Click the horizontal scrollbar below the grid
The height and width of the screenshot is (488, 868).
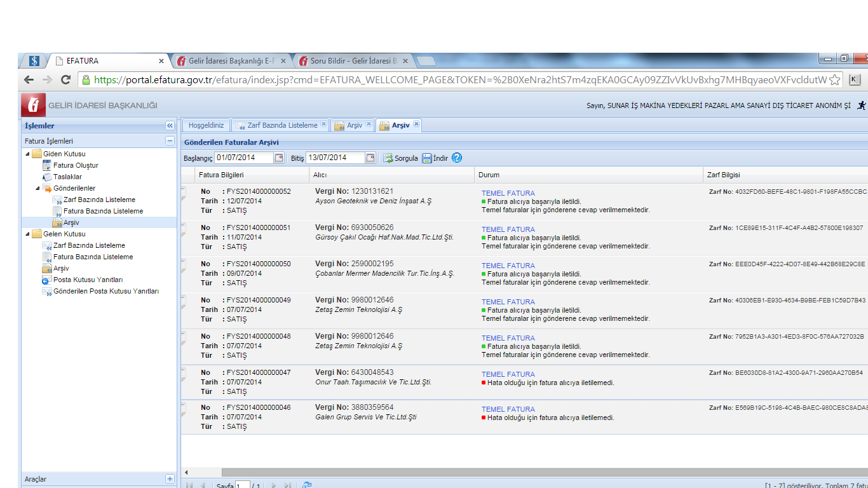pos(508,472)
